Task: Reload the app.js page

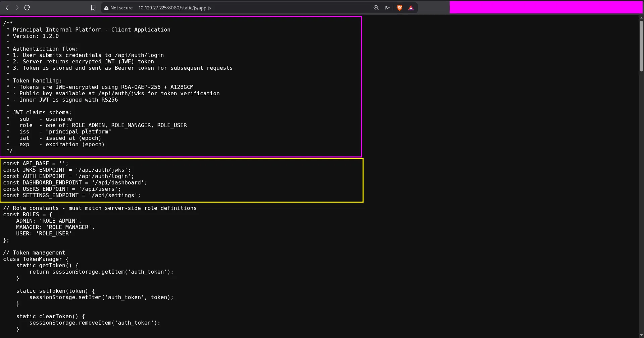Action: pyautogui.click(x=27, y=8)
